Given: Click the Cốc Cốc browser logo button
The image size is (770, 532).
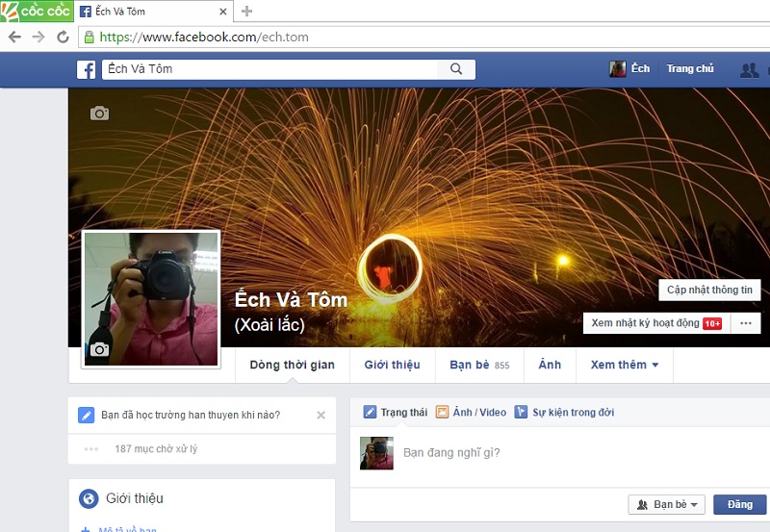Looking at the screenshot, I should pos(37,11).
